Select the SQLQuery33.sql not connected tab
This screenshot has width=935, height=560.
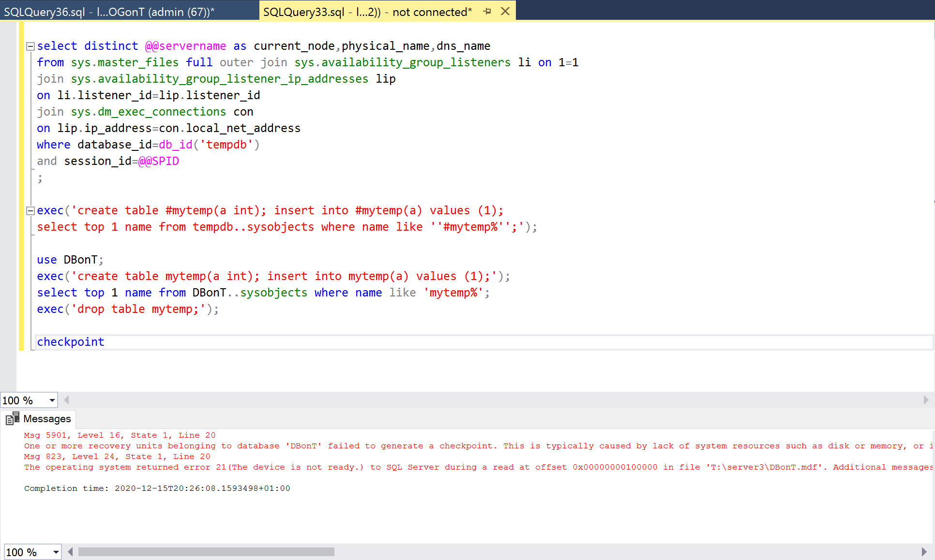pyautogui.click(x=367, y=12)
